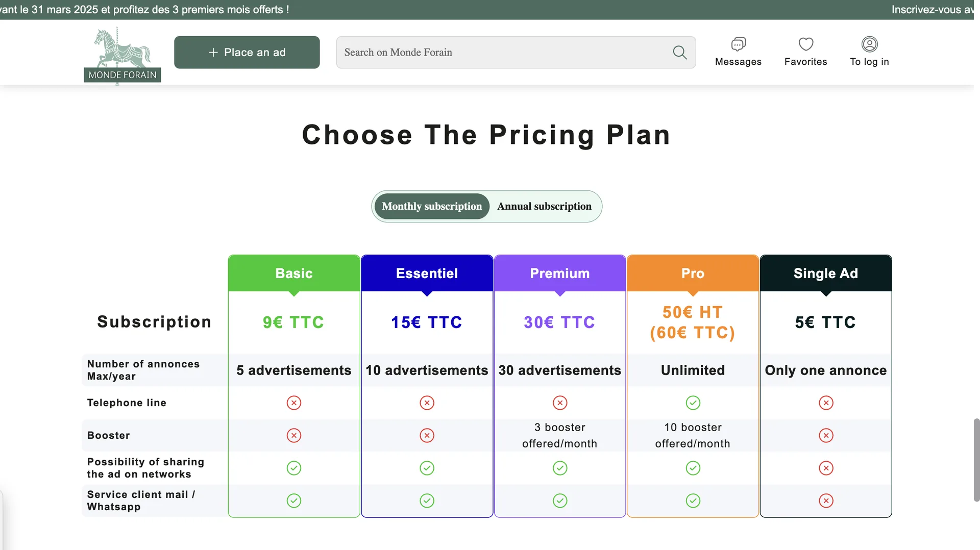Switch to Annual subscription billing

[544, 206]
